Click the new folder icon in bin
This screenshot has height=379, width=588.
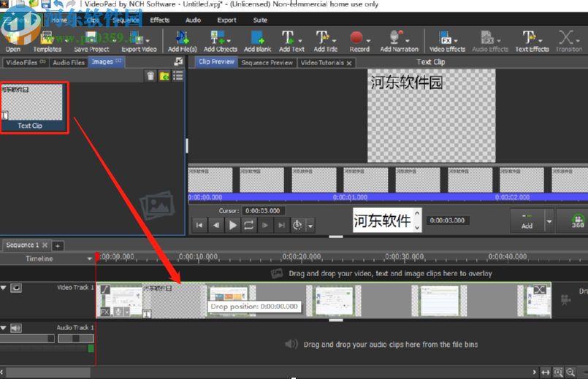(x=164, y=76)
